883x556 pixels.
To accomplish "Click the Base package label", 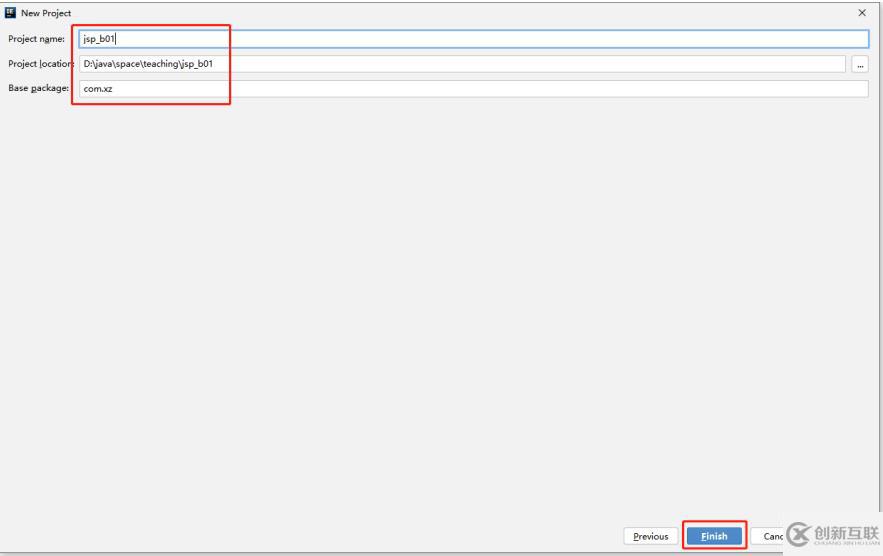I will tap(38, 88).
